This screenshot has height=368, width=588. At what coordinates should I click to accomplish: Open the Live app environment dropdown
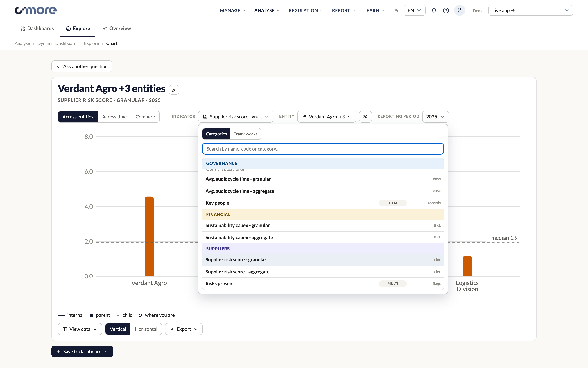pyautogui.click(x=531, y=10)
